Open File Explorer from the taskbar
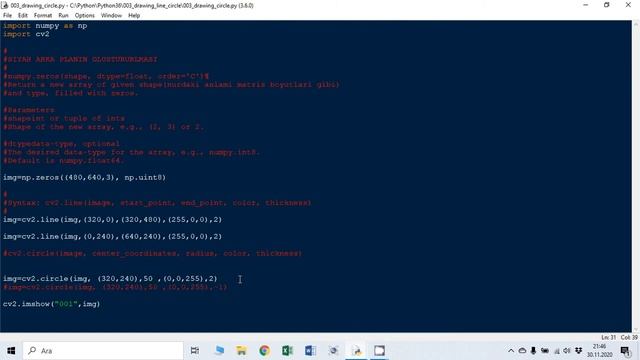 pos(242,351)
